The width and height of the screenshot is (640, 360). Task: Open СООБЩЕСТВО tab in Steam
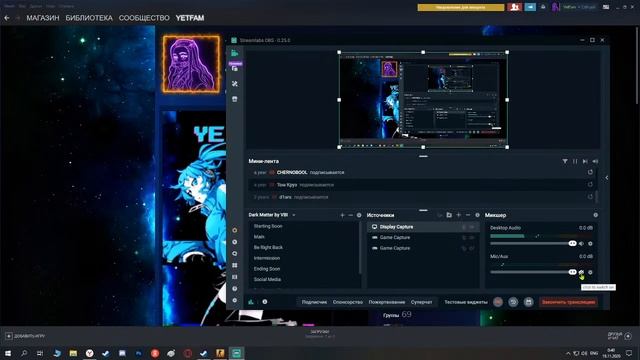click(x=144, y=18)
